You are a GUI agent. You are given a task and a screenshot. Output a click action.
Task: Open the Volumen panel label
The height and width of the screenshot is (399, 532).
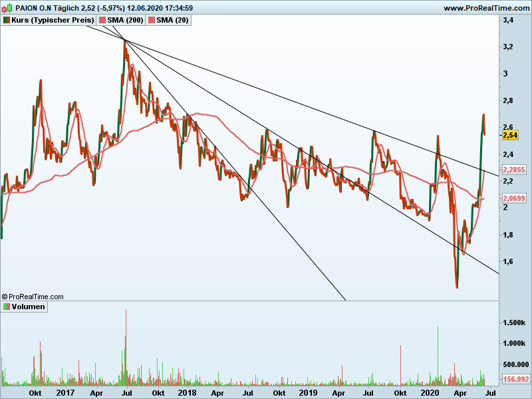point(29,307)
